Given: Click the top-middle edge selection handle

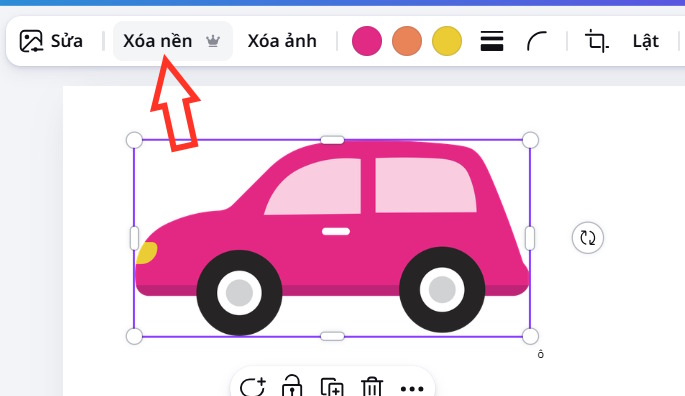Looking at the screenshot, I should (x=332, y=140).
